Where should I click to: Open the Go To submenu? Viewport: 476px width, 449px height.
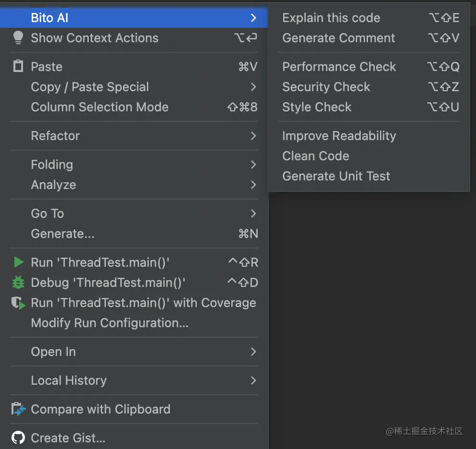[253, 213]
